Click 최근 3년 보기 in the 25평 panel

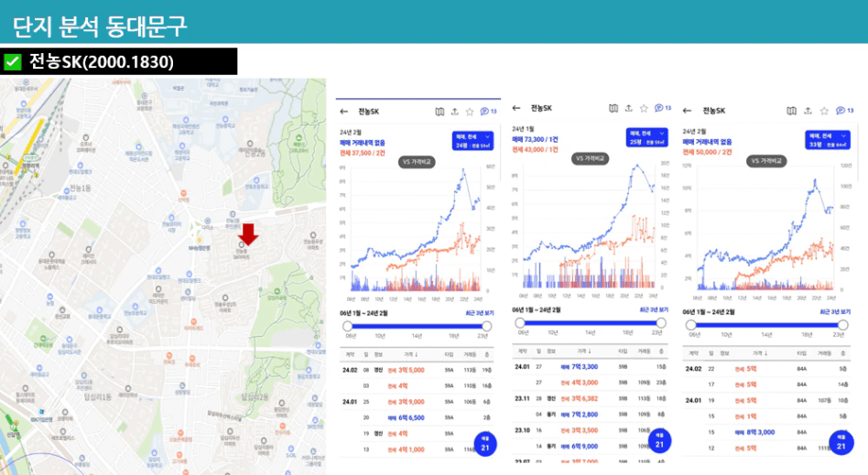pyautogui.click(x=654, y=310)
